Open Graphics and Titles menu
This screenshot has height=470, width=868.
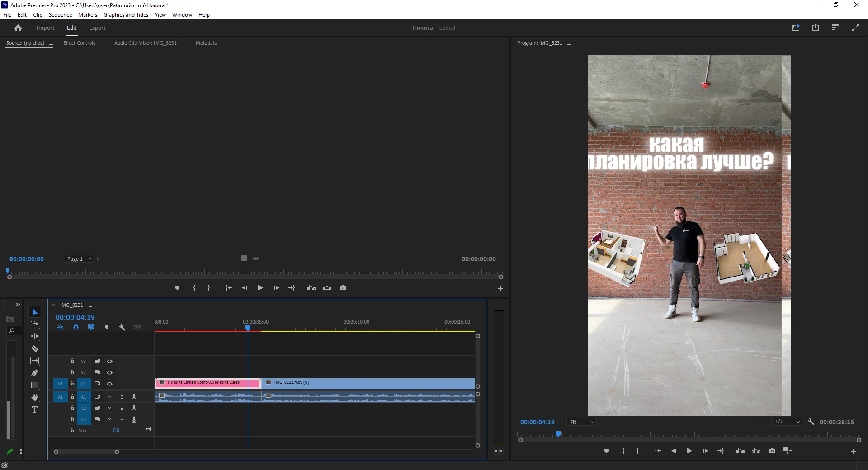pos(126,15)
